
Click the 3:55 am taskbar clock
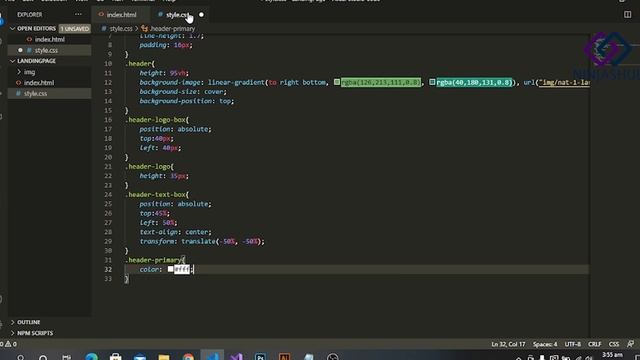[612, 355]
